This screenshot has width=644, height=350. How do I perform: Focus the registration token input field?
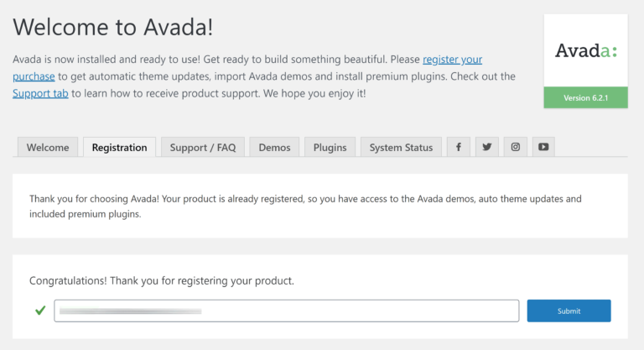[286, 311]
